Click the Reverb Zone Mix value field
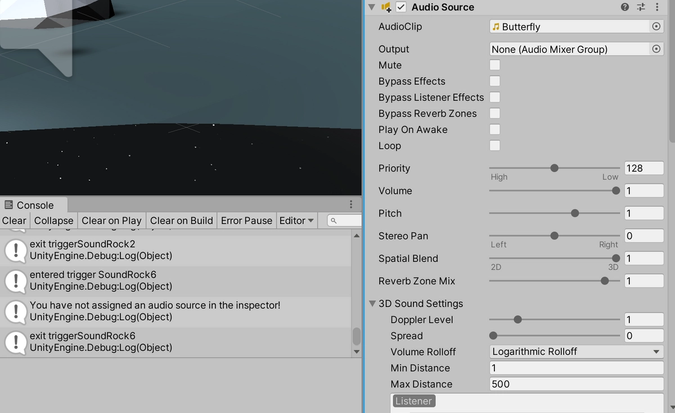Viewport: 675px width, 413px height. (644, 281)
